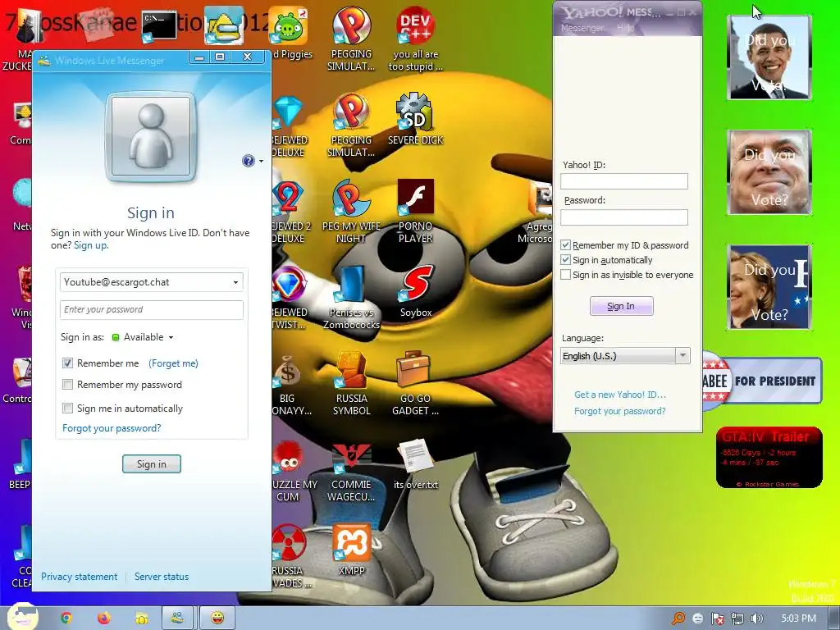
Task: Uncheck Yahoo 'Sign in automatically'
Action: pyautogui.click(x=565, y=260)
